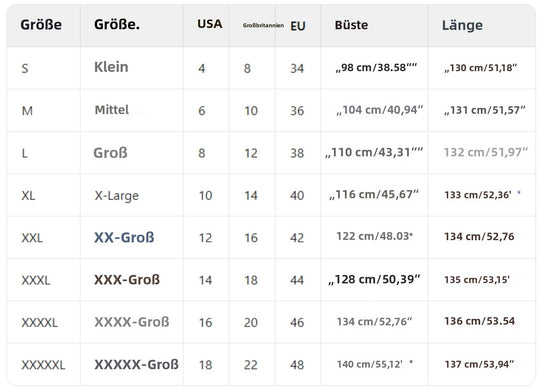Image resolution: width=540 pixels, height=390 pixels.
Task: Select the Groß size row label
Action: 110,153
